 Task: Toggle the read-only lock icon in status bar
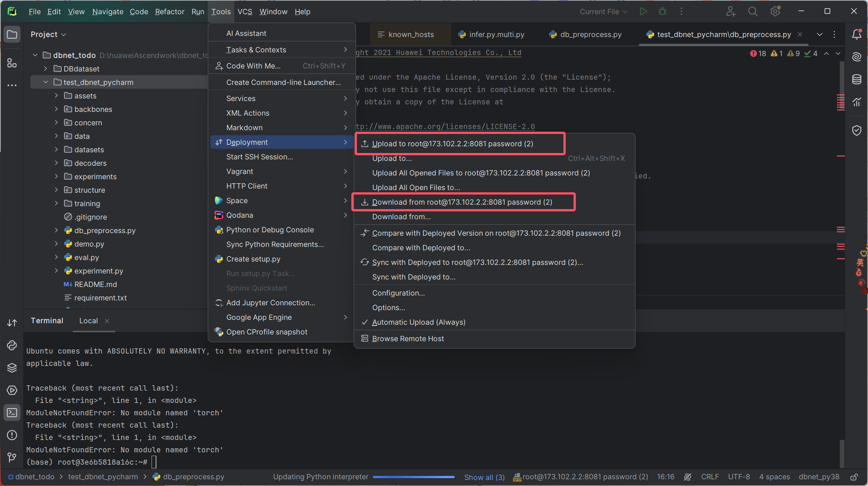[x=854, y=477]
